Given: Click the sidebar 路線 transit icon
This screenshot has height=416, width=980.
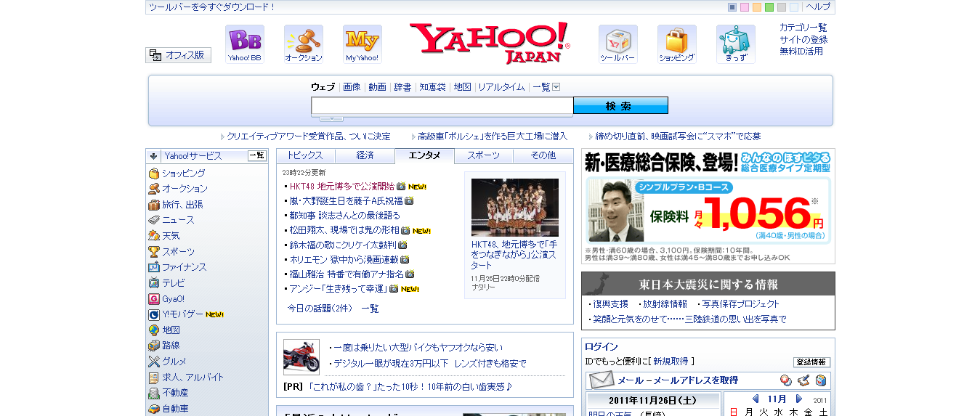Looking at the screenshot, I should click(x=154, y=346).
